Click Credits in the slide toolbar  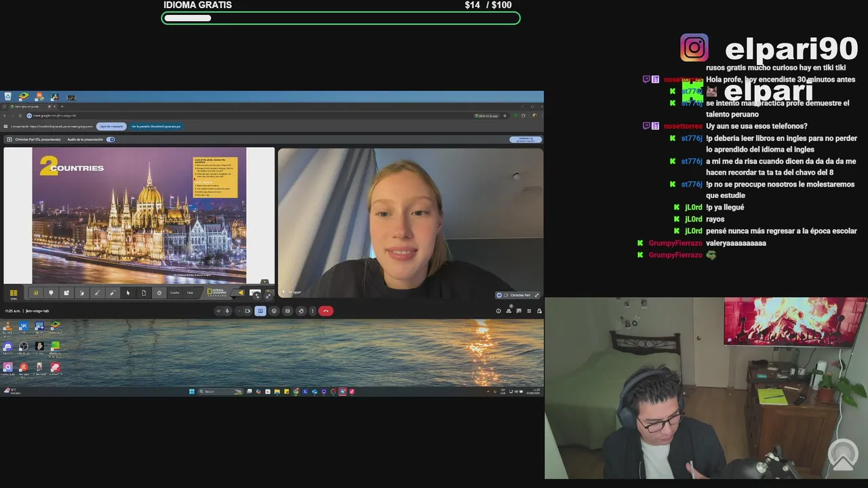(x=175, y=293)
